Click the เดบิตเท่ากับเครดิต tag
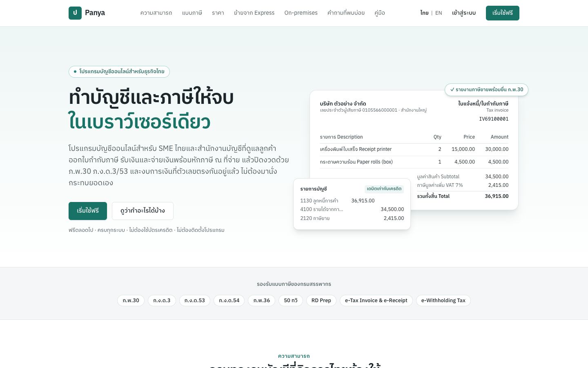This screenshot has height=368, width=588. [x=384, y=189]
